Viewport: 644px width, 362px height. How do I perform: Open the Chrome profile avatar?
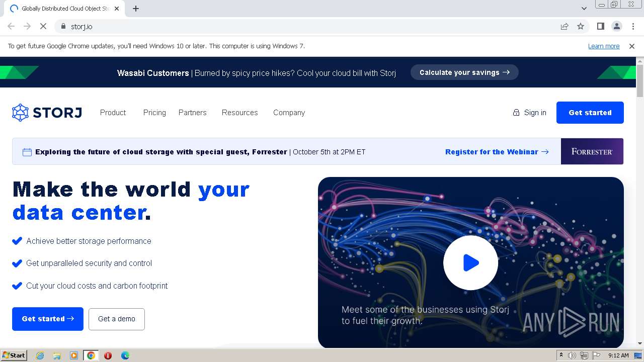(x=616, y=26)
